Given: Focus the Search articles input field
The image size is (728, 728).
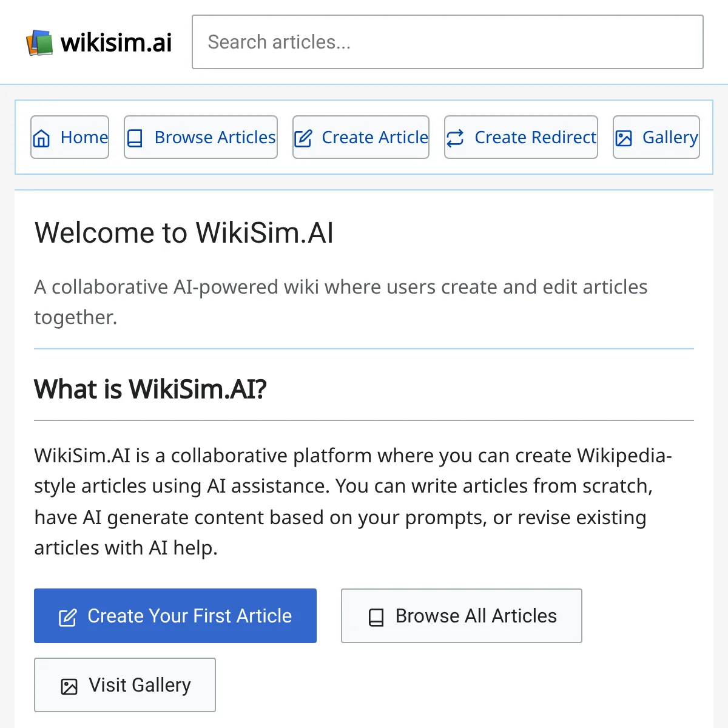Looking at the screenshot, I should pos(448,42).
